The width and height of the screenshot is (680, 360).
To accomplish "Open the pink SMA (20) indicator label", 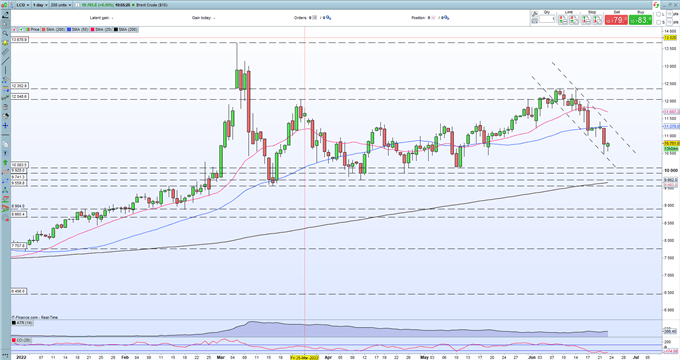I will (102, 29).
